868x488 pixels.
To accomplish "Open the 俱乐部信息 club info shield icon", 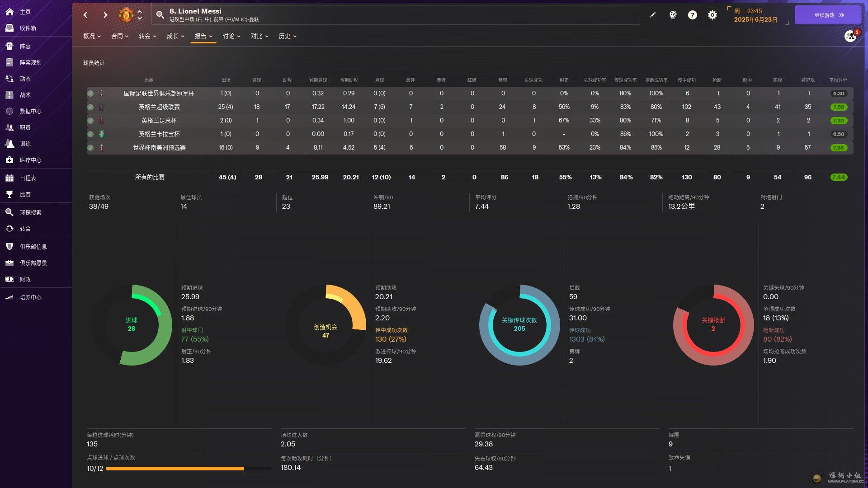I will click(9, 247).
